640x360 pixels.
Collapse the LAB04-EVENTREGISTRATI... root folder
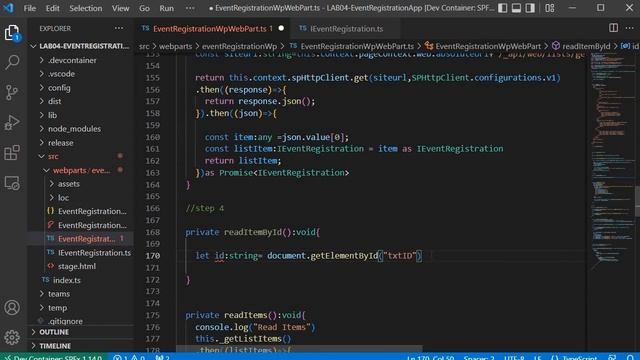click(81, 46)
